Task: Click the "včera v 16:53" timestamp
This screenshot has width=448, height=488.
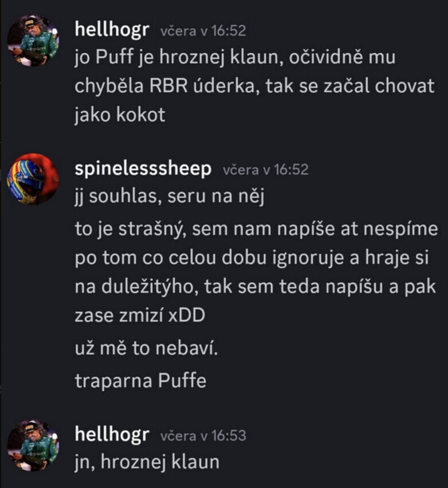Action: point(203,436)
